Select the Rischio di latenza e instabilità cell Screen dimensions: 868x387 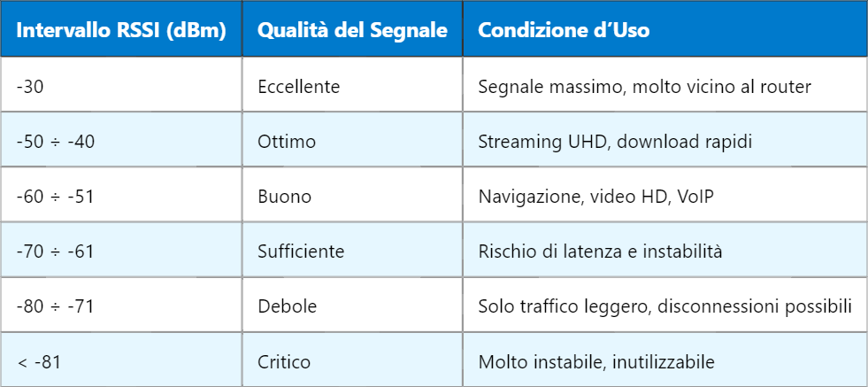coord(601,252)
